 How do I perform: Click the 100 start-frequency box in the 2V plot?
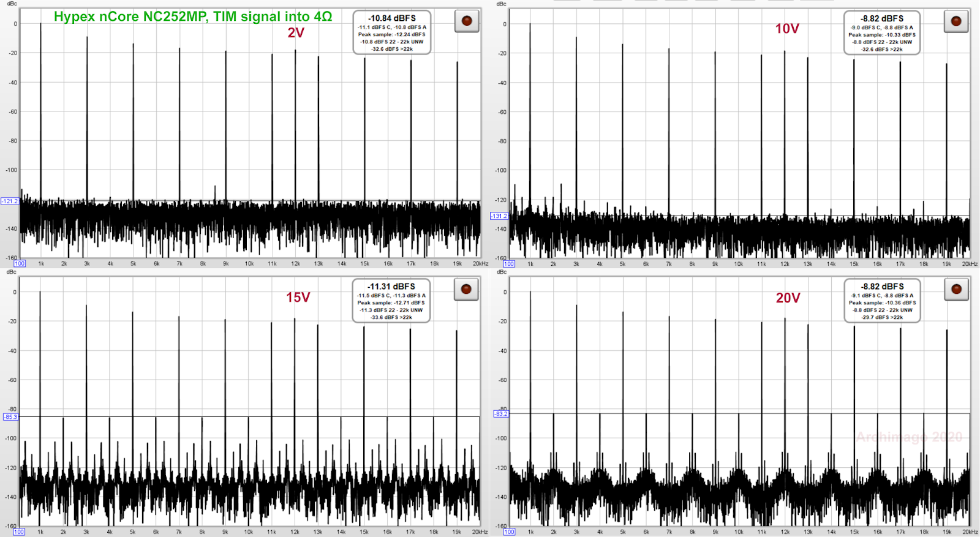pyautogui.click(x=20, y=264)
